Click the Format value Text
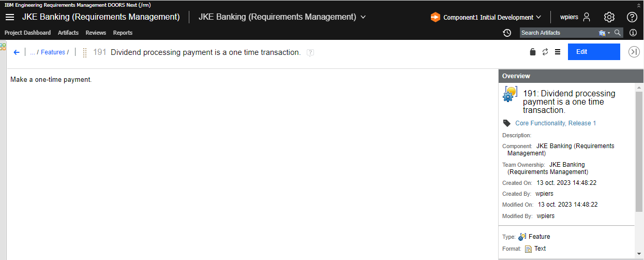 [540, 249]
